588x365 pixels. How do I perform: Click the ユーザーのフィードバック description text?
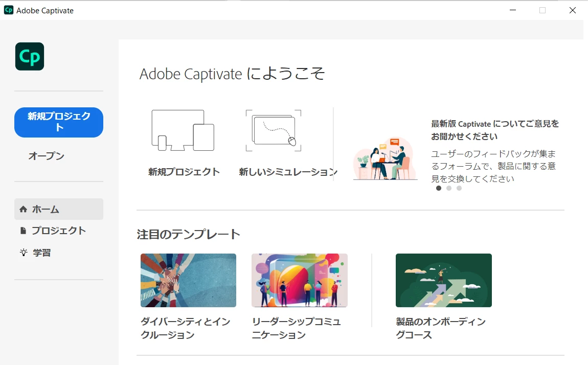pyautogui.click(x=493, y=166)
